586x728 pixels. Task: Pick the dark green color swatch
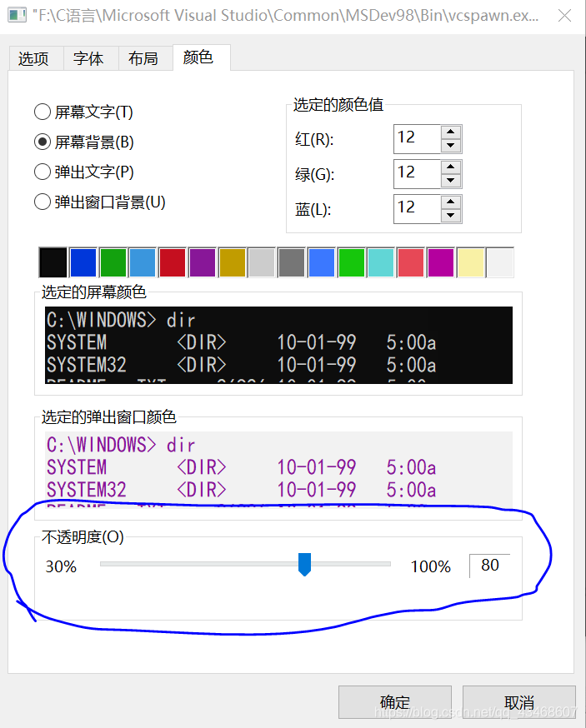[113, 262]
